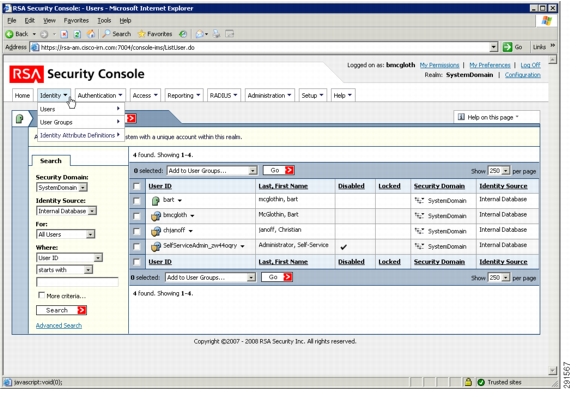Open the User Groups submenu item

click(x=80, y=122)
